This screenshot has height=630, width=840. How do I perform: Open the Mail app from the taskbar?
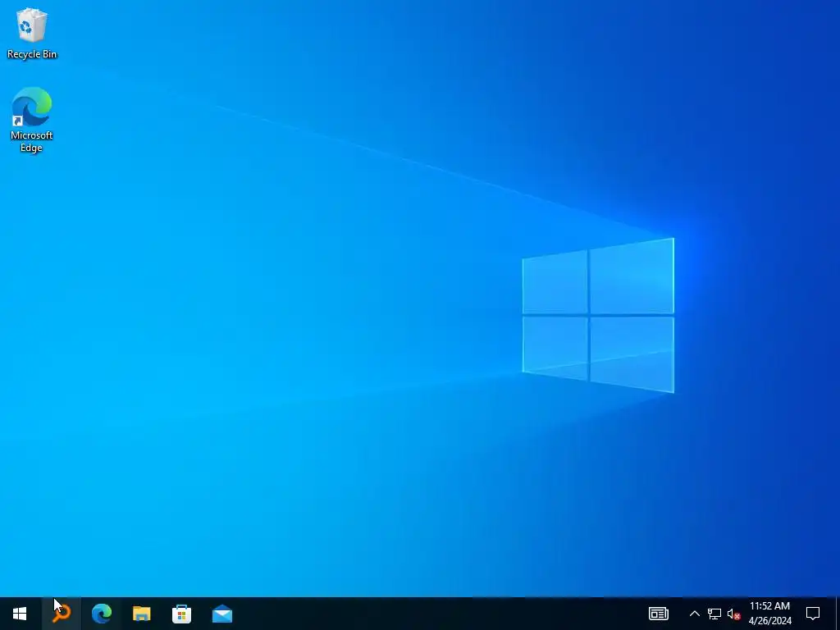tap(221, 614)
